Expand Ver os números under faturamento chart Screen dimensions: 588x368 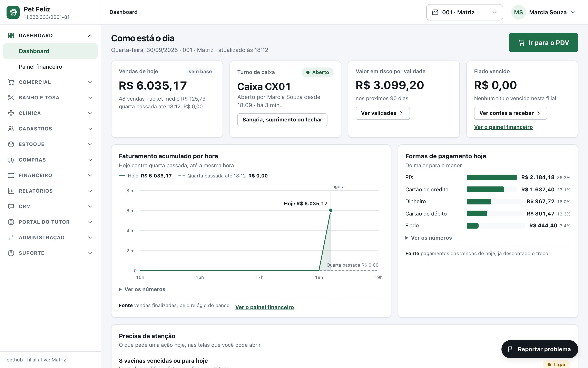coord(142,289)
